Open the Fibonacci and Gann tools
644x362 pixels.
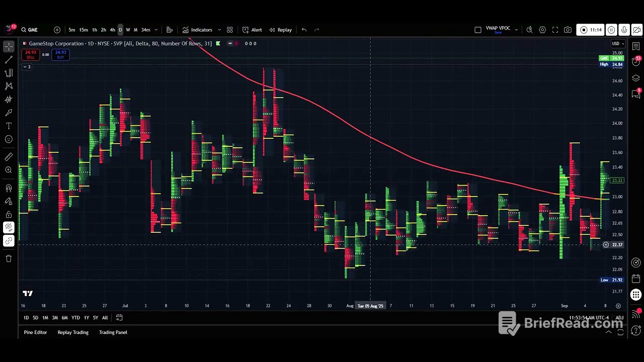pyautogui.click(x=9, y=73)
